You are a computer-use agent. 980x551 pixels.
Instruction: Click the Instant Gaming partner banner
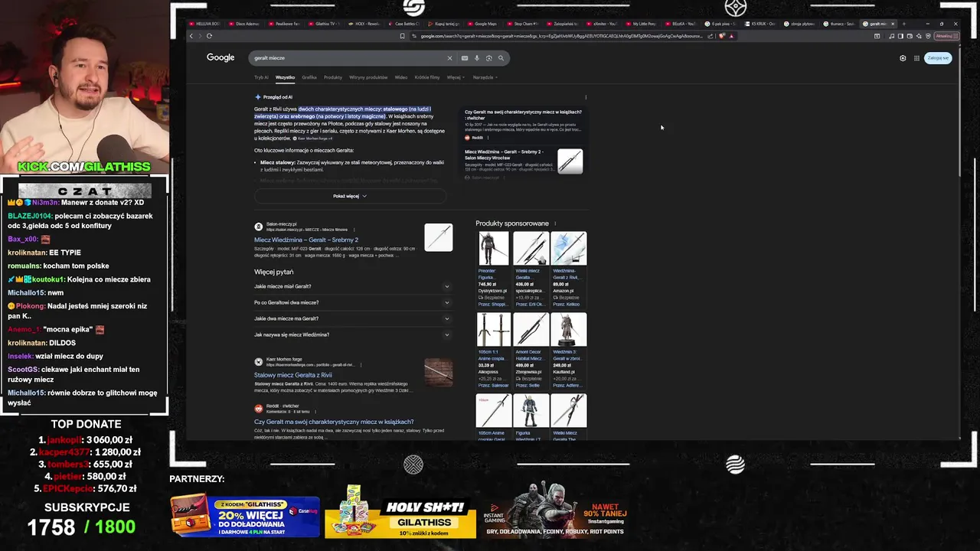(x=557, y=510)
